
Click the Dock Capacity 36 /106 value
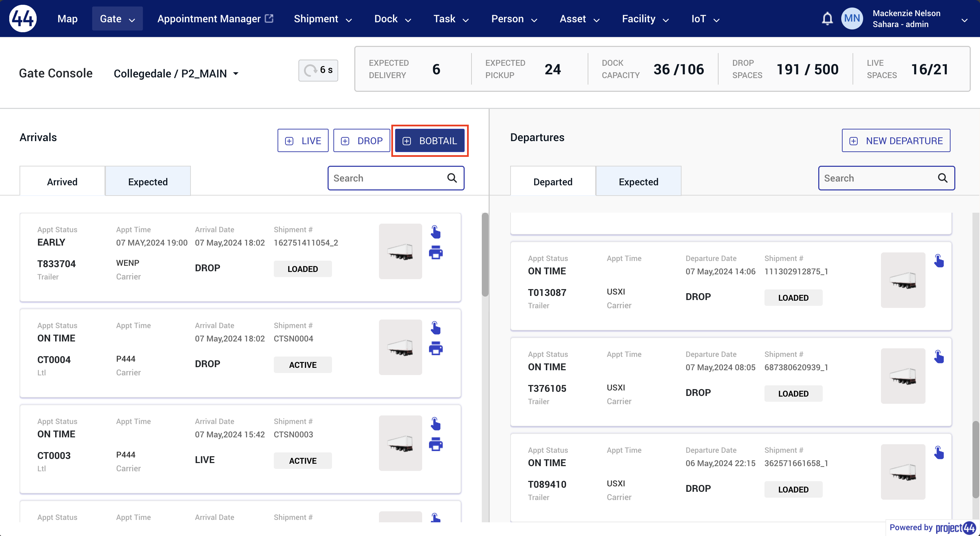679,69
